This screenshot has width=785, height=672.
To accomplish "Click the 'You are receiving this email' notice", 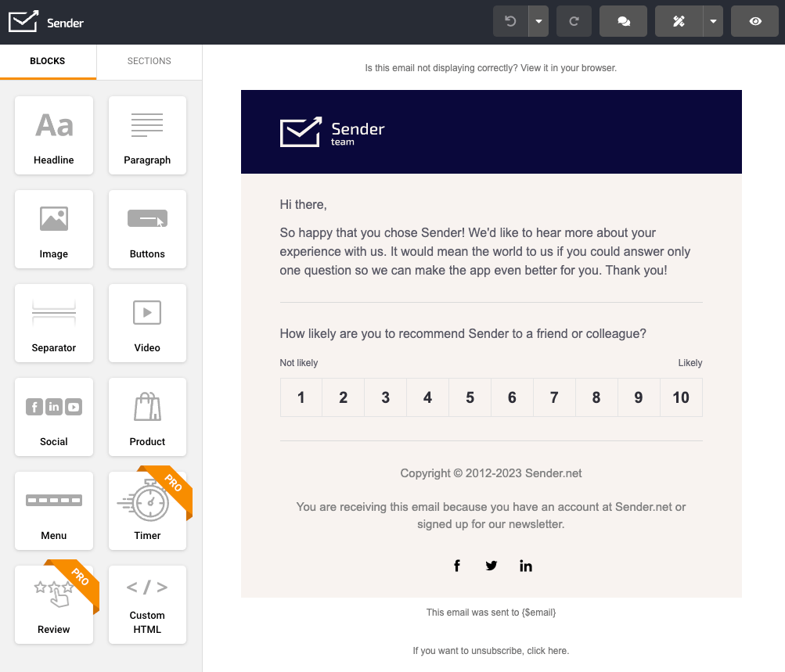I will [x=492, y=516].
